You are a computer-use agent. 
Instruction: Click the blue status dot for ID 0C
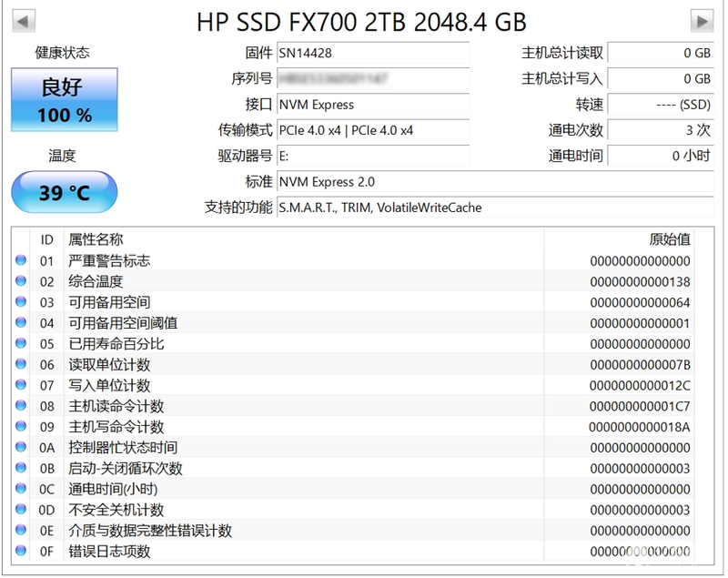(21, 489)
